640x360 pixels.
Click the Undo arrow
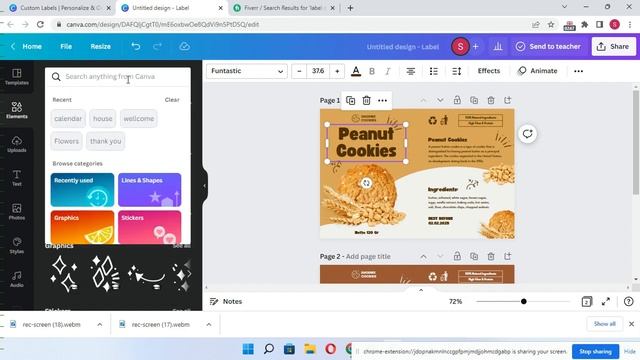136,47
